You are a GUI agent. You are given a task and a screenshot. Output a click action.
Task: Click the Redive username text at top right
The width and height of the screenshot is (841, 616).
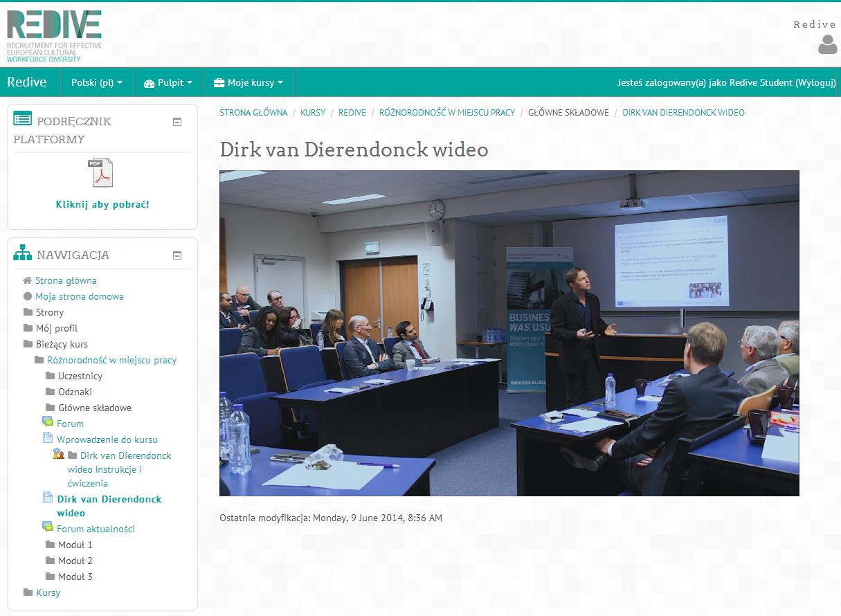pyautogui.click(x=815, y=24)
